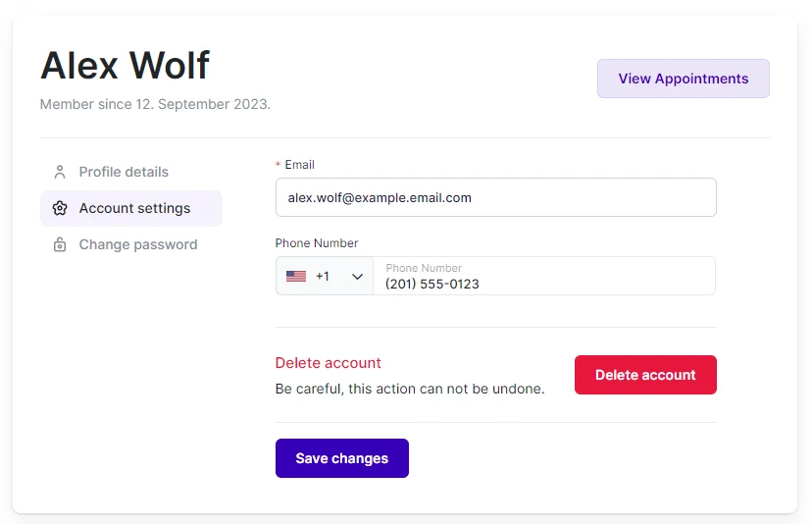Click the Alex Wolf name heading
Image resolution: width=812 pixels, height=524 pixels.
tap(125, 65)
